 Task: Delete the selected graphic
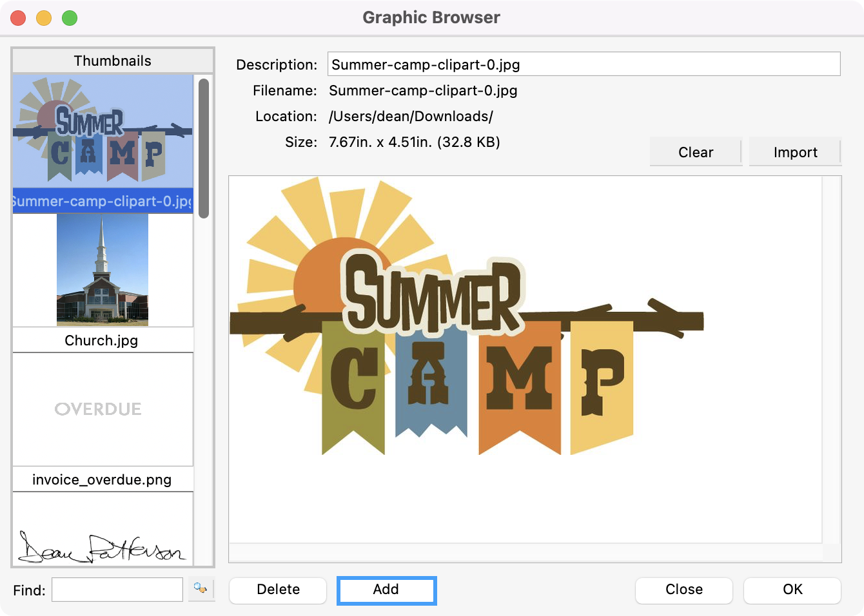(278, 590)
